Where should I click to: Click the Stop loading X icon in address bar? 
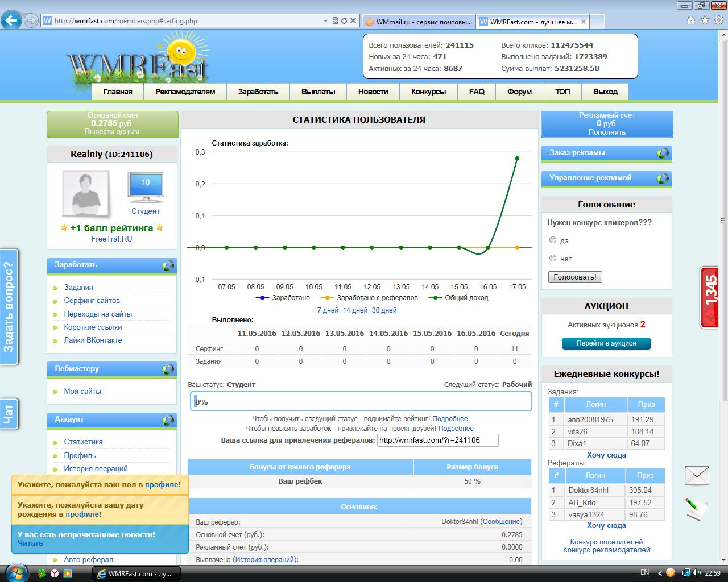pyautogui.click(x=353, y=20)
